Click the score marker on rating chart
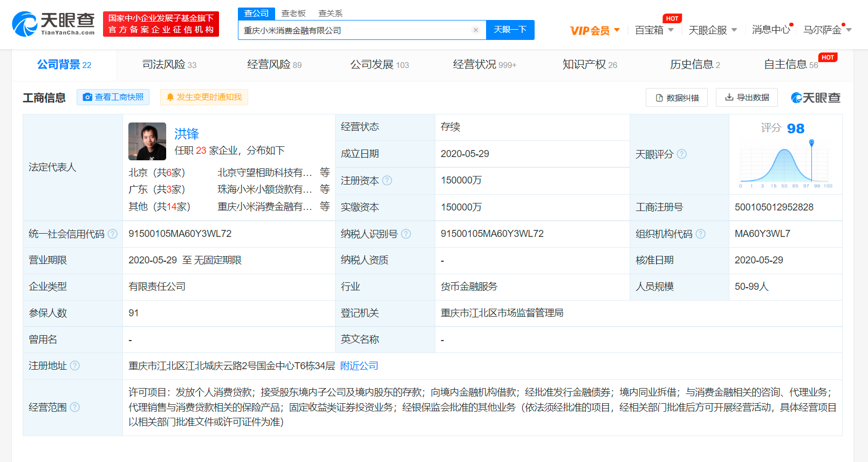The width and height of the screenshot is (868, 462). [x=811, y=142]
